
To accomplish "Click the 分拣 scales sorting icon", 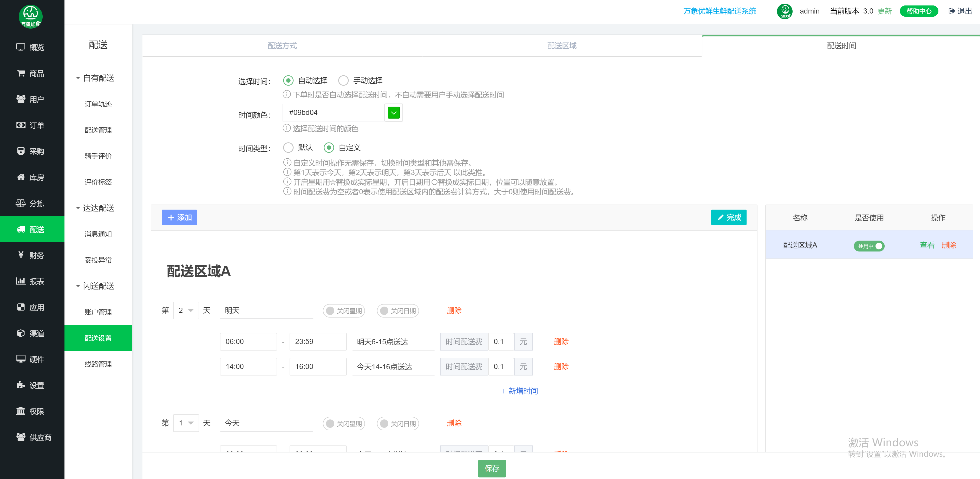I will point(21,203).
